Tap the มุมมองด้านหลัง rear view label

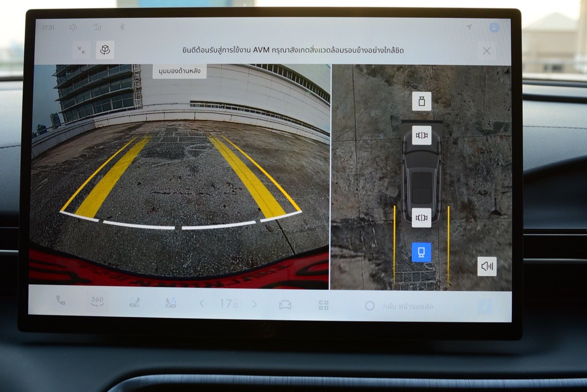179,71
